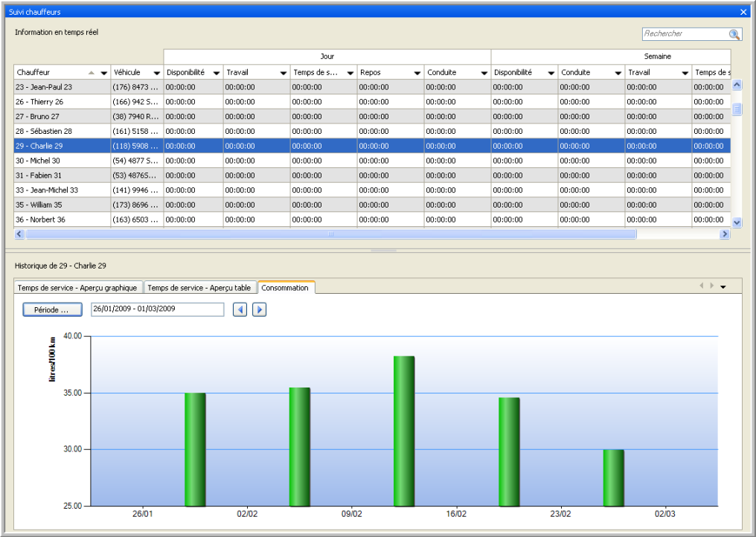Click the Période button

52,309
